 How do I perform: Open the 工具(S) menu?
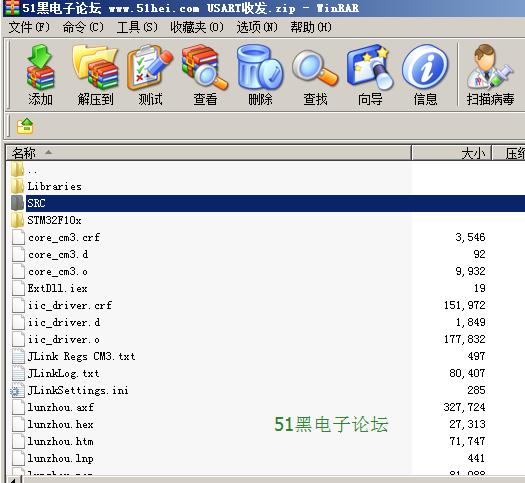137,27
